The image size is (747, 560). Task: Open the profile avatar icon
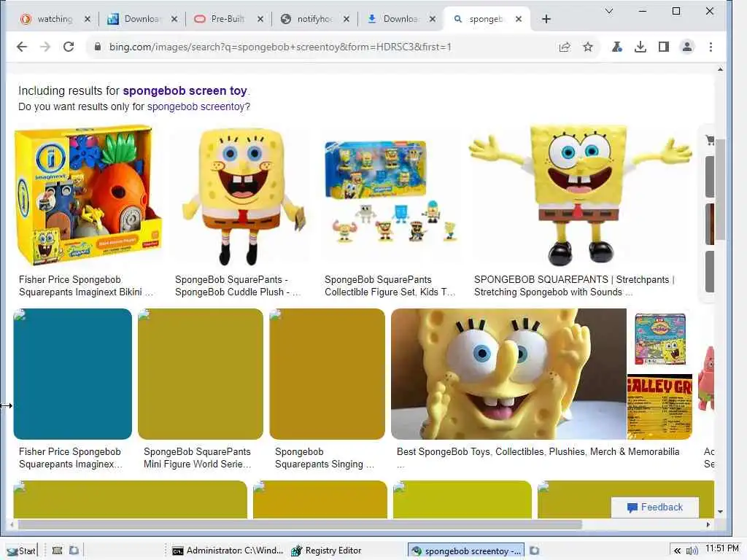point(687,47)
